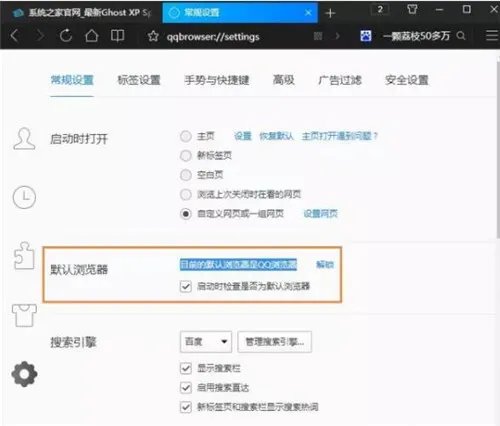Screen dimensions: 500x426
Task: Open the skins shirt icon in sidebar
Action: pos(24,315)
